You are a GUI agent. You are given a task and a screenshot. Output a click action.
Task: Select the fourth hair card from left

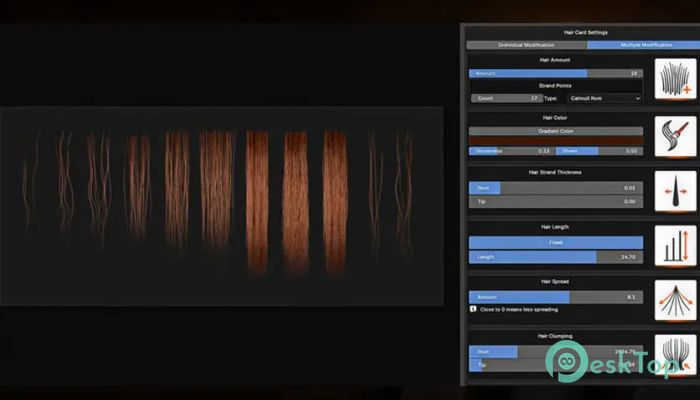[x=139, y=188]
